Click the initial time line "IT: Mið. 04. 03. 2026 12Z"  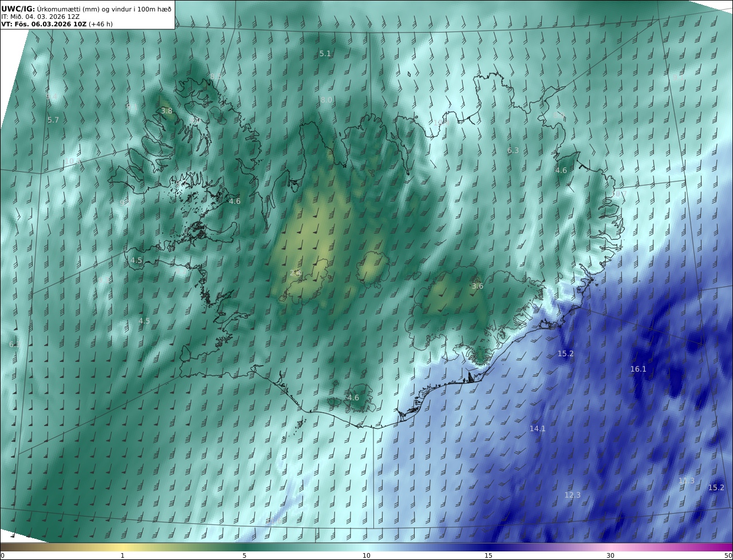coord(40,17)
